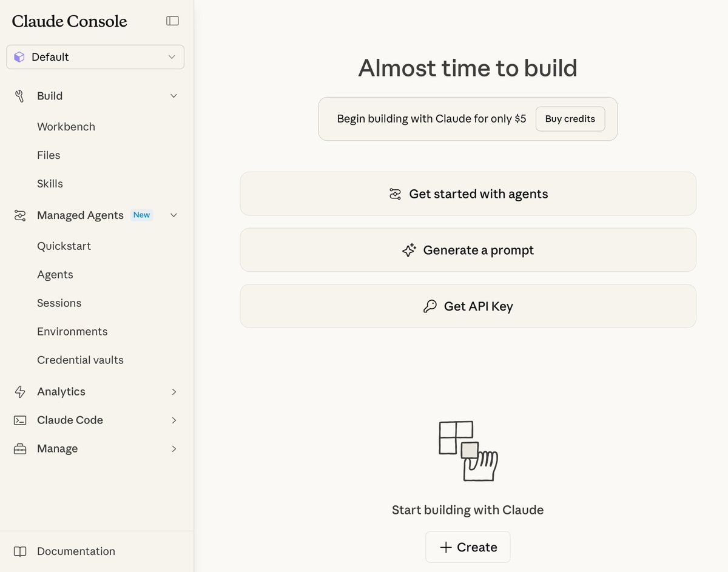
Task: Expand the Manage section chevron
Action: tap(174, 449)
